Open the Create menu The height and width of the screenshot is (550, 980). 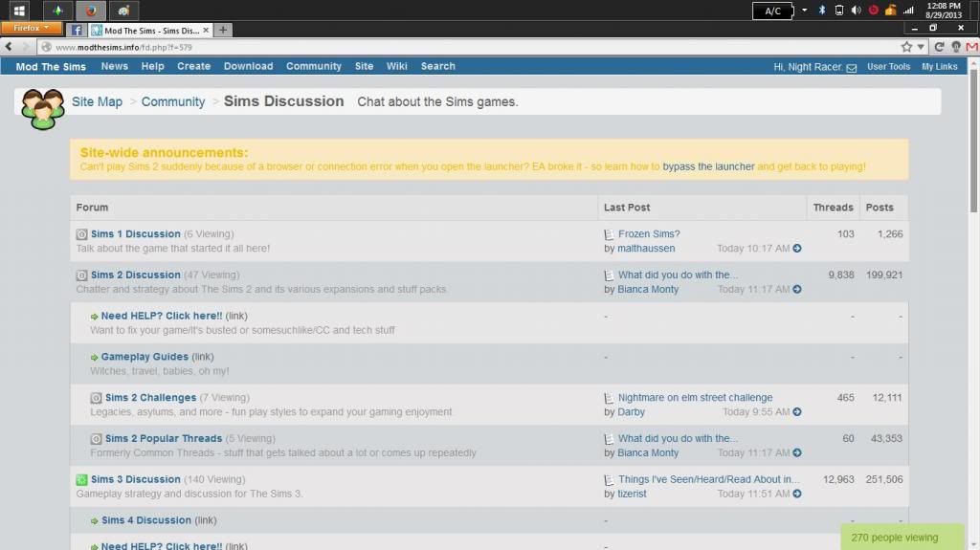(193, 66)
